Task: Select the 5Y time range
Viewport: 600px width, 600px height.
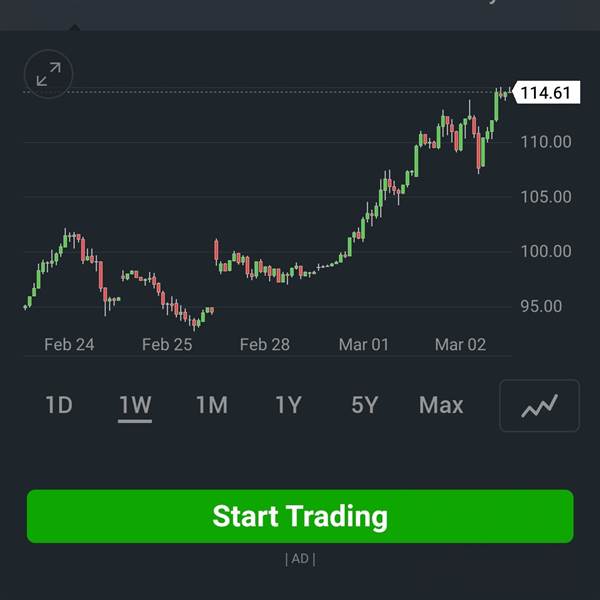Action: pyautogui.click(x=364, y=405)
